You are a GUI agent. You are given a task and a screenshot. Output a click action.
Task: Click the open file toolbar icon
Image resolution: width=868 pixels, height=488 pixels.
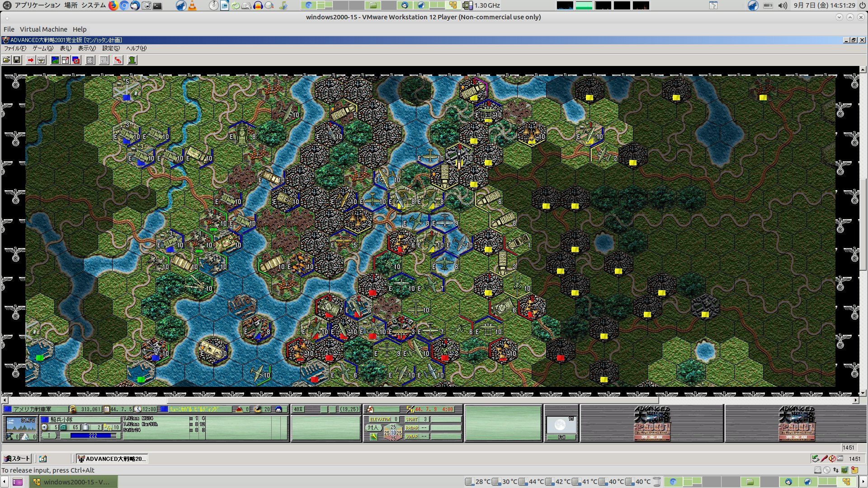7,60
